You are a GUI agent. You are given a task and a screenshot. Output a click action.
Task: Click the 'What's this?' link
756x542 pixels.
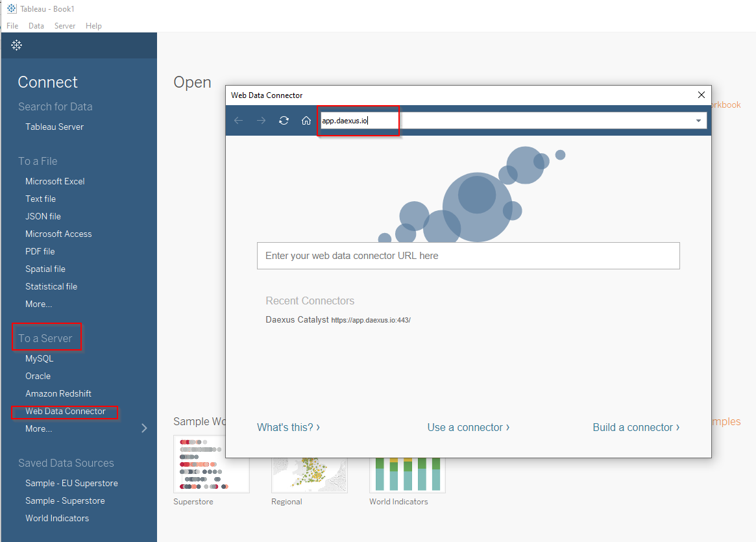pos(288,427)
